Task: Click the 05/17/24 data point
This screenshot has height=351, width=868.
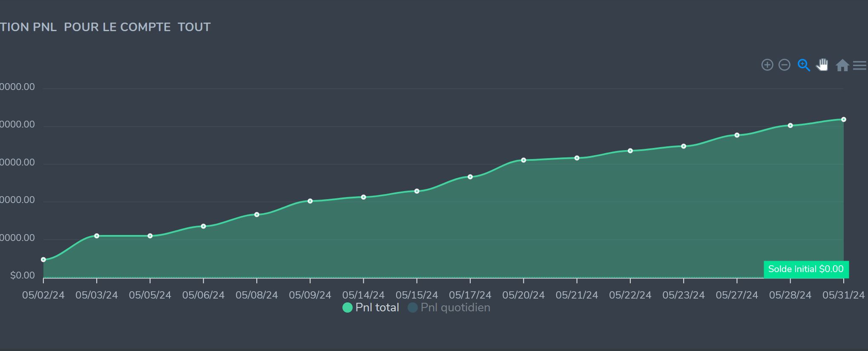Action: coord(470,177)
